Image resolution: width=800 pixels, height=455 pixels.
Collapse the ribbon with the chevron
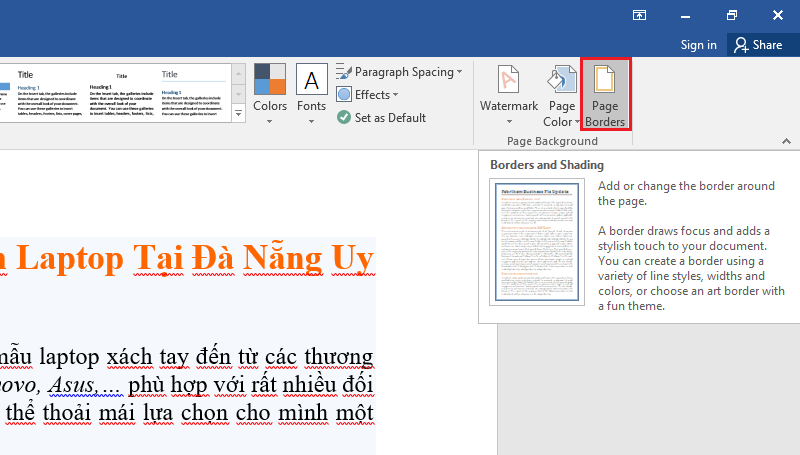[x=786, y=141]
